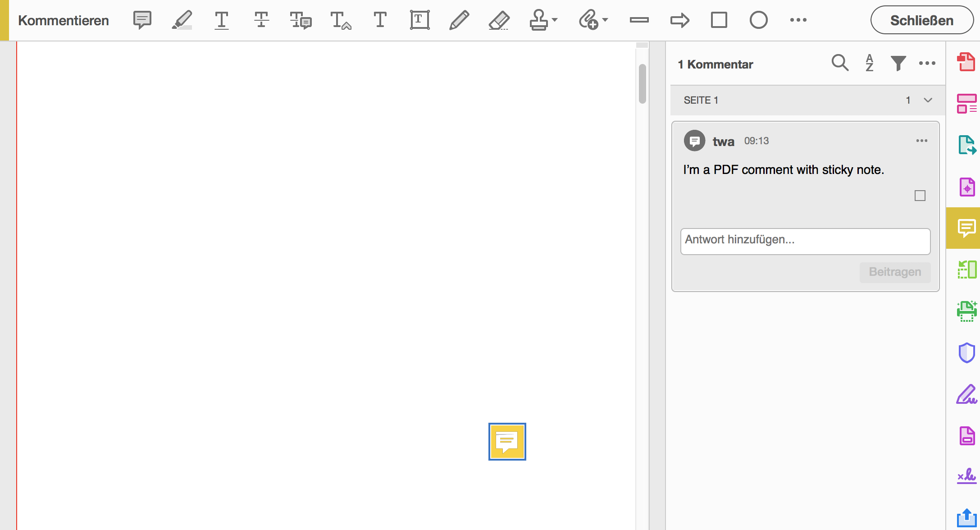Select the arrow drawing tool
980x530 pixels.
point(679,20)
